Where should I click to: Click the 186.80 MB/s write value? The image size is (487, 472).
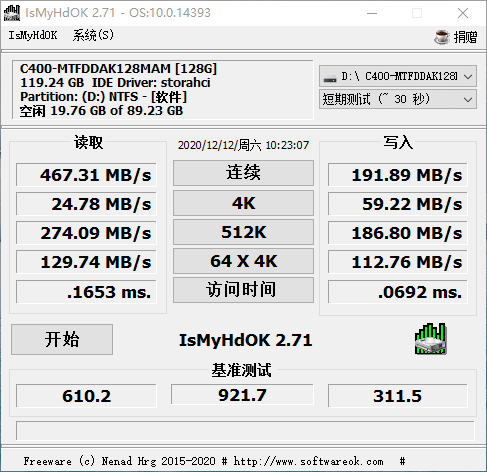tap(398, 233)
